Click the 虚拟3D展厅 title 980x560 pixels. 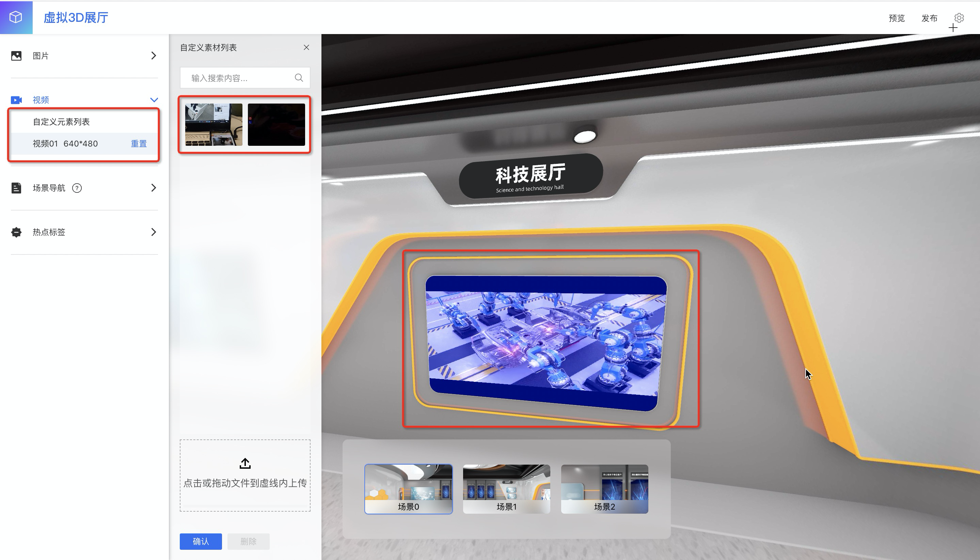coord(76,17)
